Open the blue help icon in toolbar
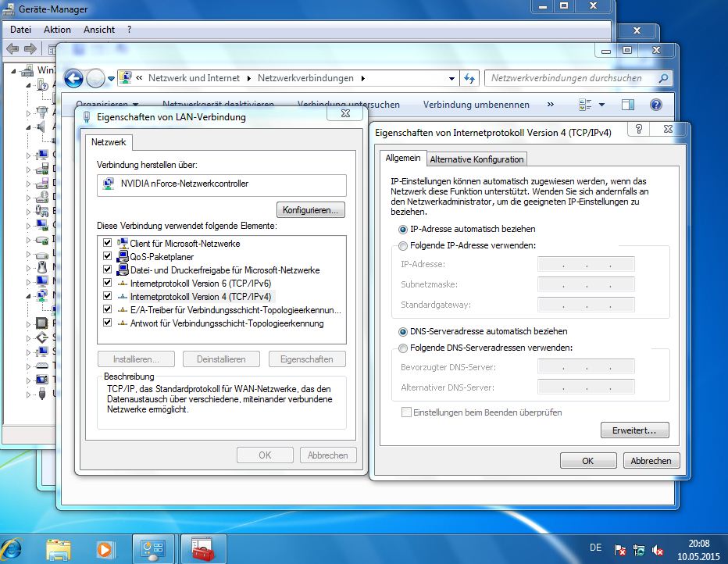The width and height of the screenshot is (728, 564). 656,105
